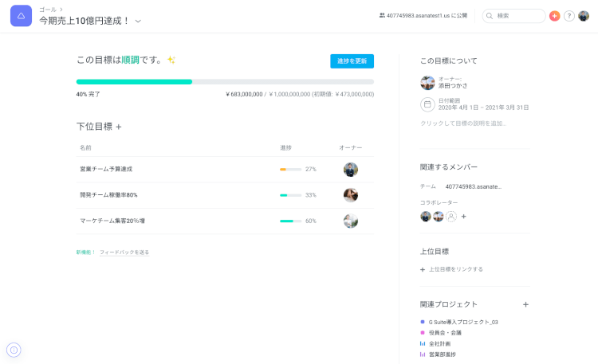Click owner avatar of 開発チーム稼働率80%
The height and width of the screenshot is (364, 598).
(351, 195)
